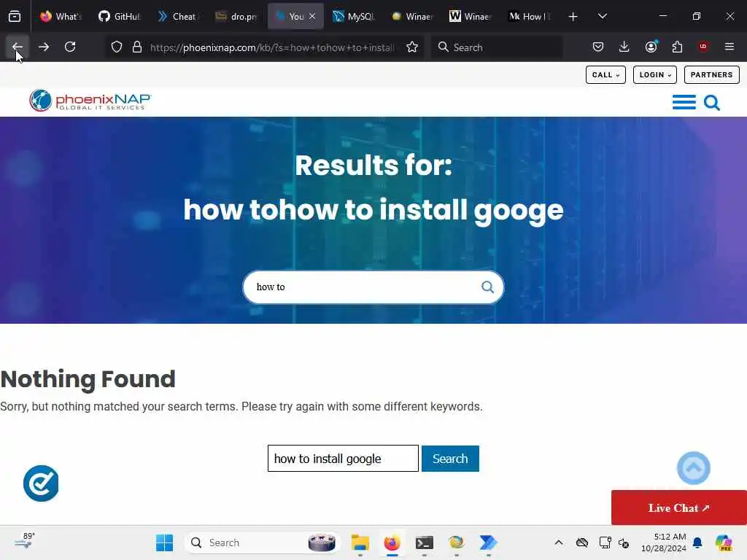
Task: Open site search magnifier in header
Action: 712,102
